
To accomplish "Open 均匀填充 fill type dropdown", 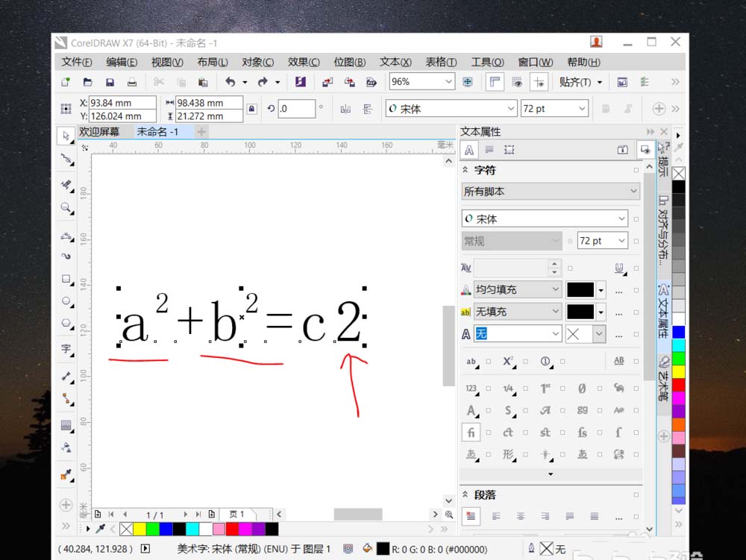I will 518,289.
